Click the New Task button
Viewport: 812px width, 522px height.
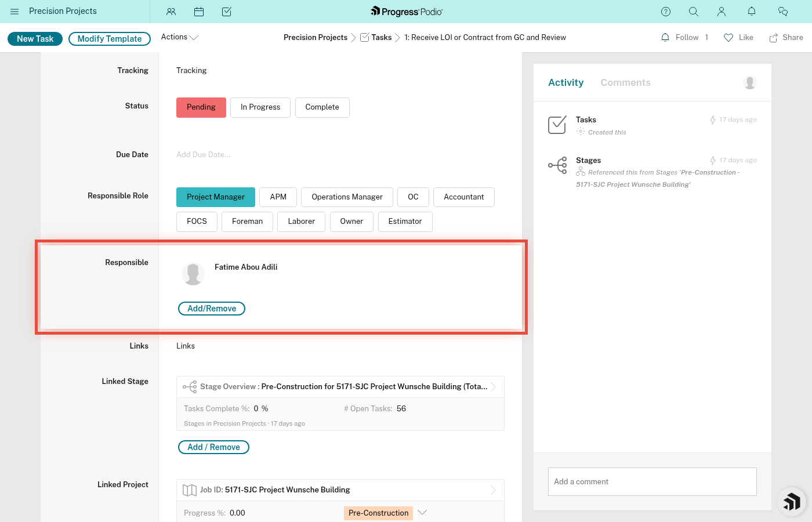[35, 38]
